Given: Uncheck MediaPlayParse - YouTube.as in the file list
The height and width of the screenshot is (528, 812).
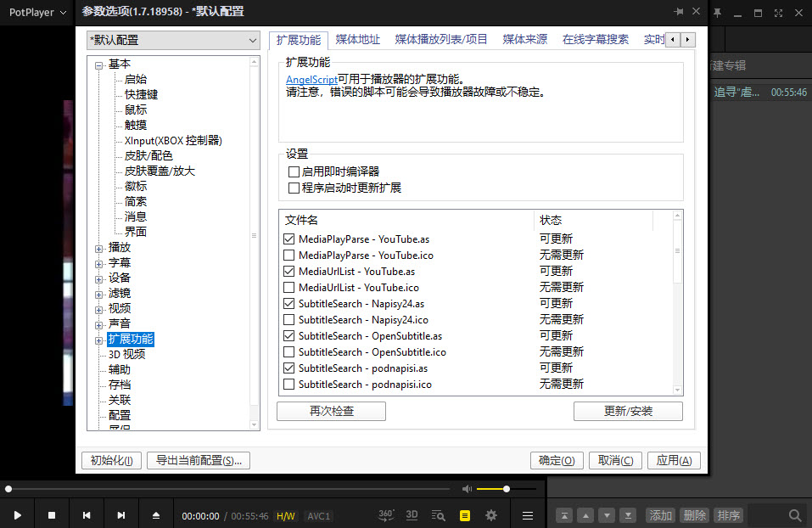Looking at the screenshot, I should (289, 239).
